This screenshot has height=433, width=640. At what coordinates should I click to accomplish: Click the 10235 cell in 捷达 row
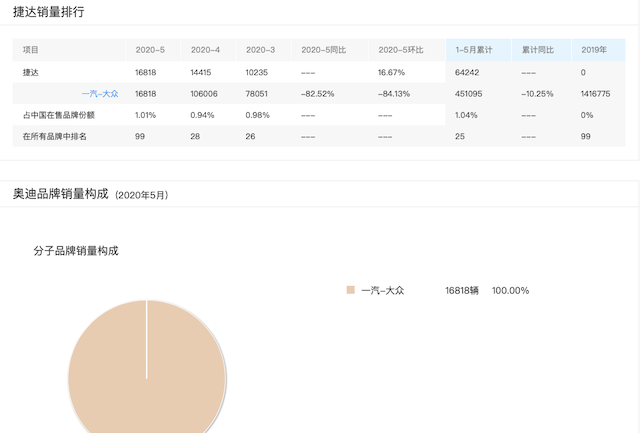tap(256, 73)
